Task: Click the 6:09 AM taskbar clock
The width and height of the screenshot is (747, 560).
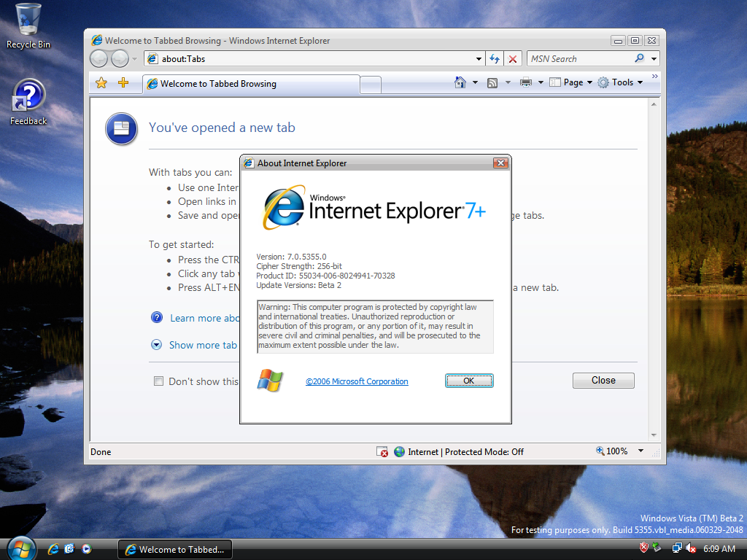Action: (x=719, y=548)
